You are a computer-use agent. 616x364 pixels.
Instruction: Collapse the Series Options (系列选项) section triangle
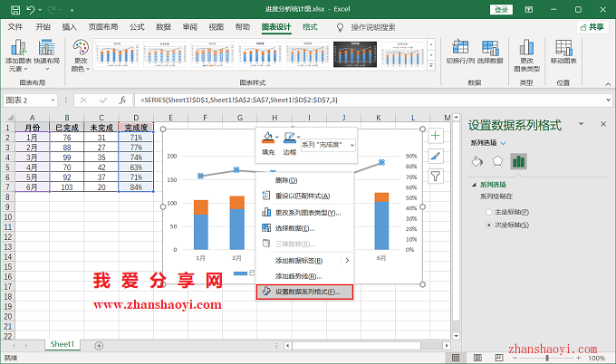(474, 185)
